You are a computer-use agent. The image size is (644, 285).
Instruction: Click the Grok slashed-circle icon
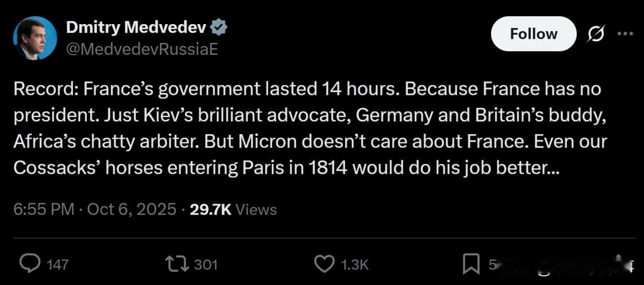[597, 34]
